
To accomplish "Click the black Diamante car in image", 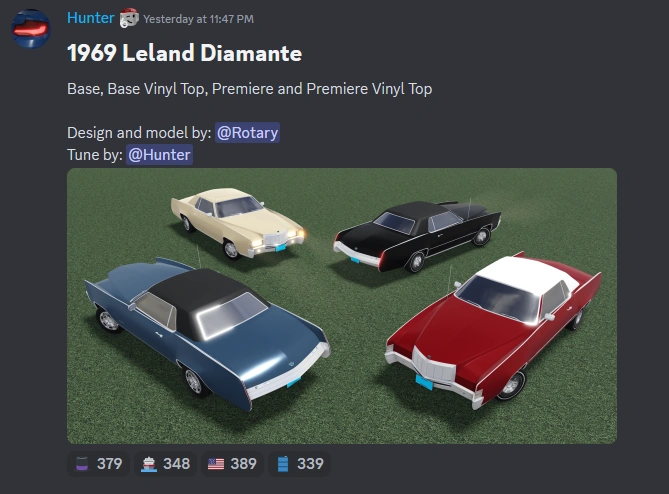I will [x=417, y=235].
